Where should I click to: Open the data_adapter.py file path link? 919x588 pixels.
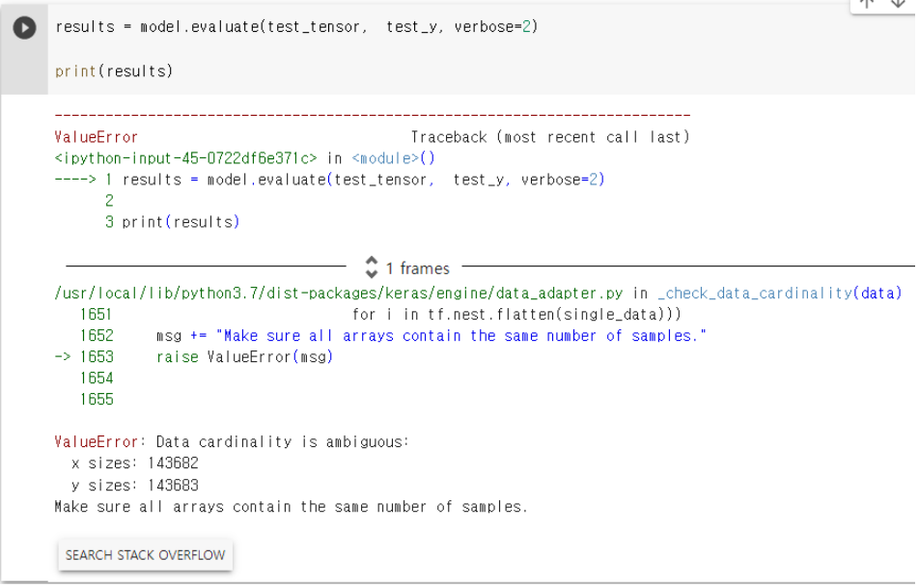click(x=339, y=293)
